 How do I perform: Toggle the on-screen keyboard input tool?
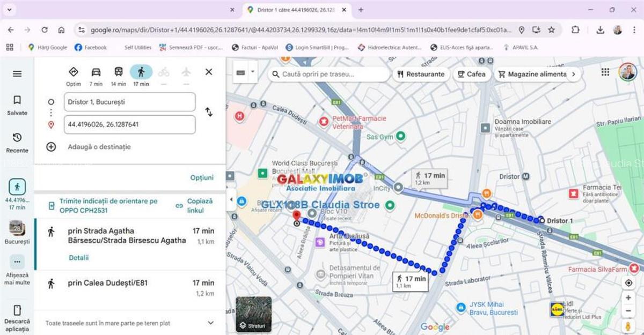pyautogui.click(x=240, y=73)
